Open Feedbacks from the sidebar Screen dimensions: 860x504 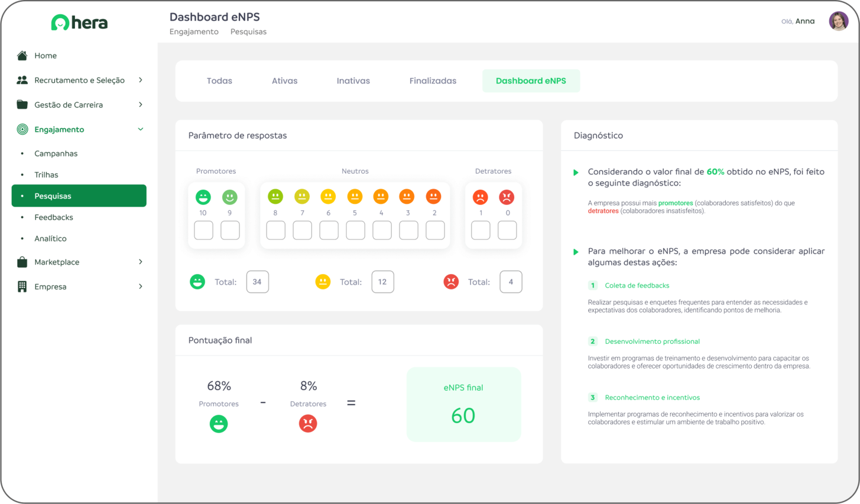[x=54, y=217]
